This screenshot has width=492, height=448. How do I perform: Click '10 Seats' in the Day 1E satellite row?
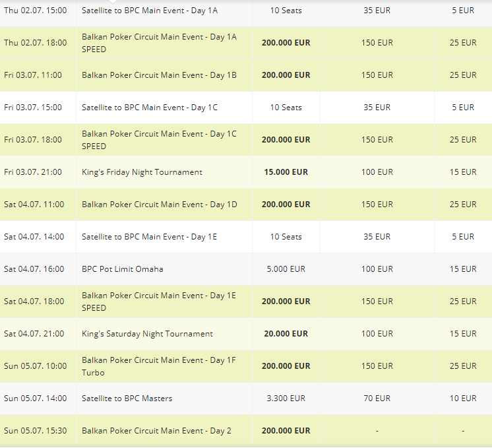(286, 237)
